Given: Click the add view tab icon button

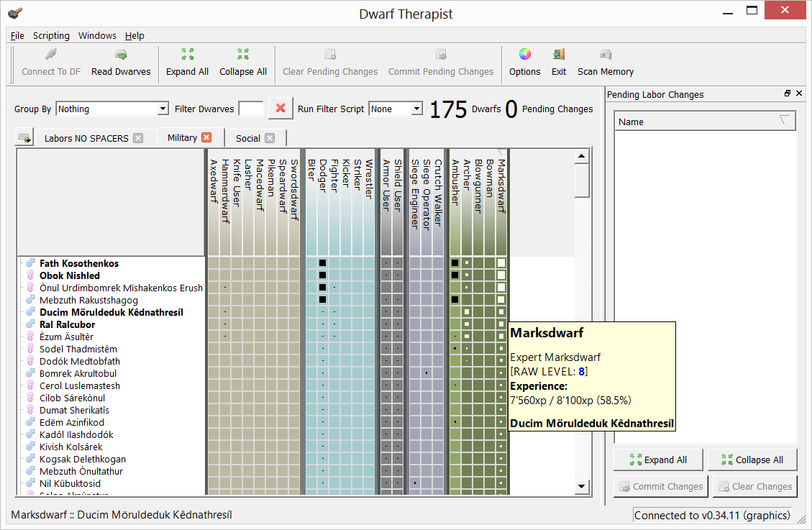Looking at the screenshot, I should coord(24,137).
